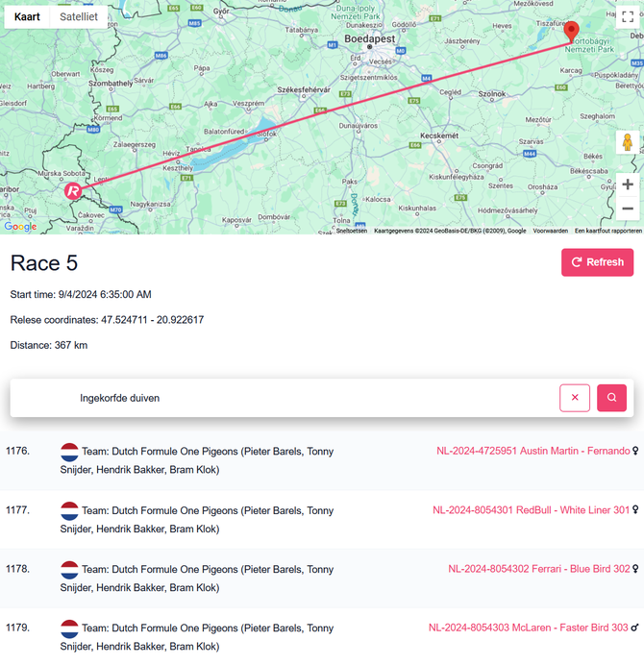Switch map to Satelliet view
This screenshot has height=665, width=644.
coord(79,17)
